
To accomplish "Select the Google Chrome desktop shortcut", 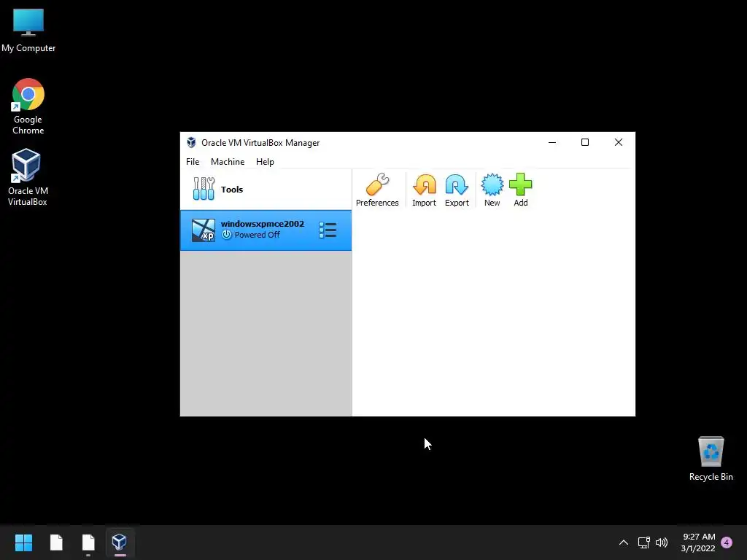I will pos(28,106).
